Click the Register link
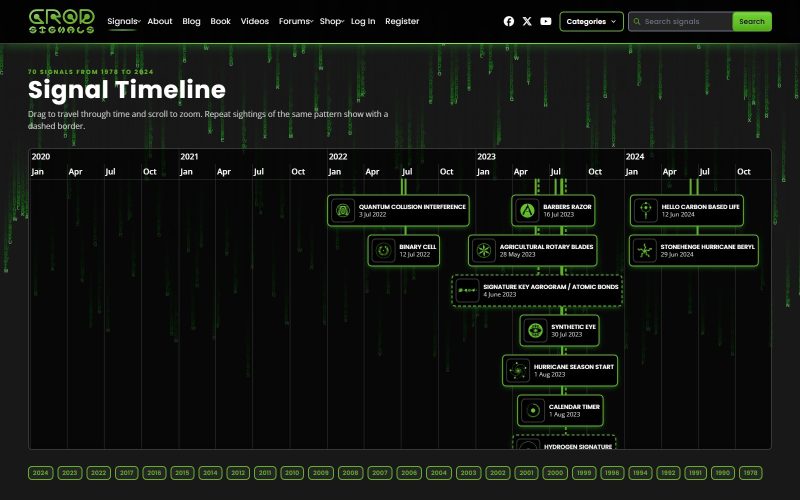The width and height of the screenshot is (800, 500). (402, 21)
